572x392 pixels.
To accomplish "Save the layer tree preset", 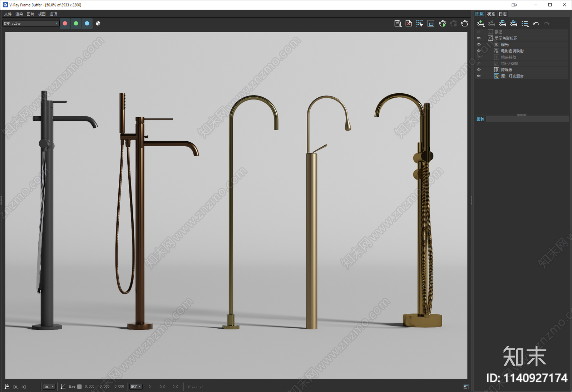I will coord(503,24).
